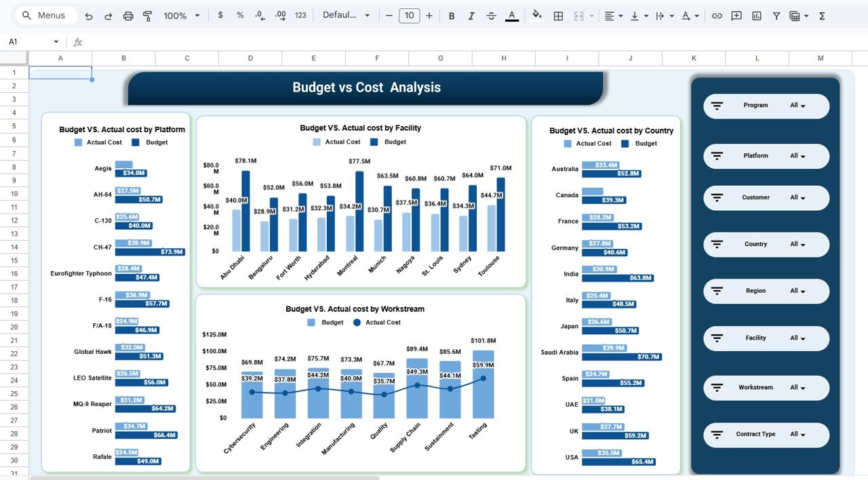Toggle strikethrough formatting
868x480 pixels.
pyautogui.click(x=491, y=15)
